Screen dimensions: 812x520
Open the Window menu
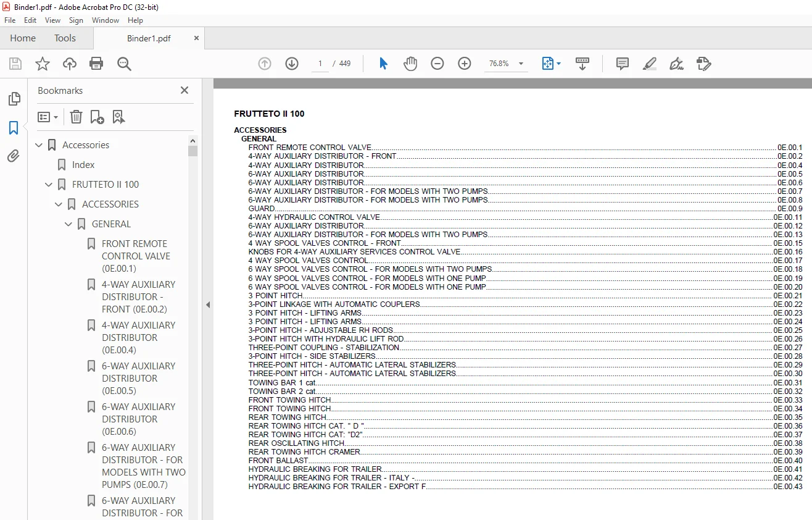(x=106, y=20)
